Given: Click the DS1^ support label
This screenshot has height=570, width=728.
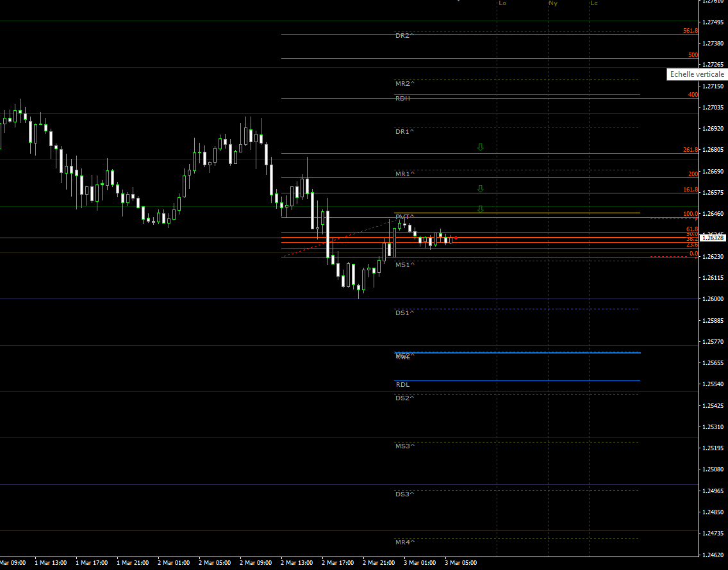Looking at the screenshot, I should point(404,313).
